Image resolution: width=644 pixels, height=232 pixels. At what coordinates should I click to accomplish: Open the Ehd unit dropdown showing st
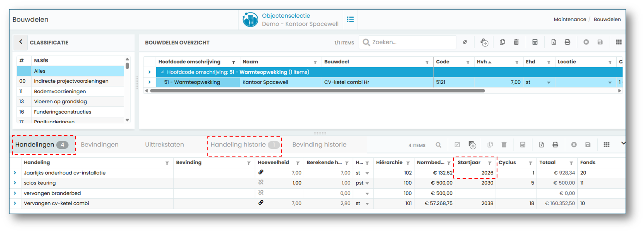pos(549,82)
